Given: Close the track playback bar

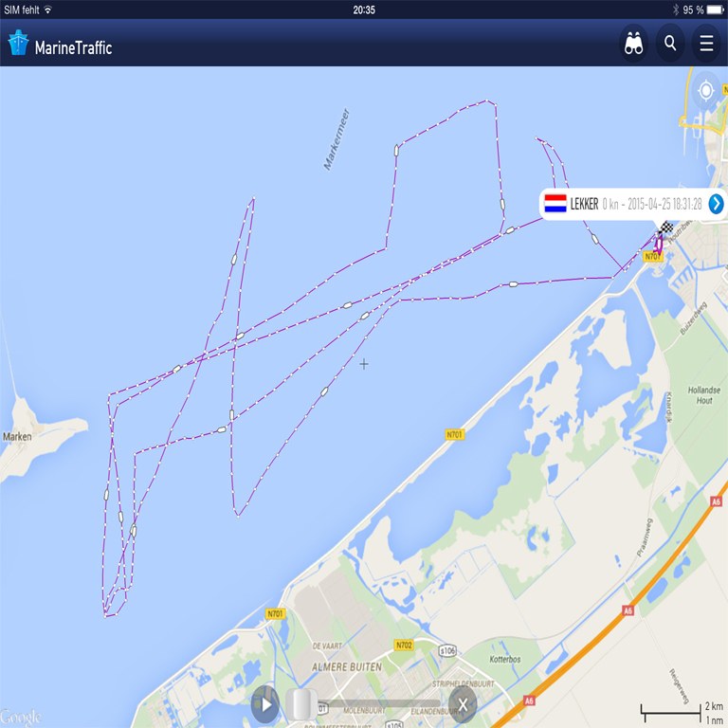Looking at the screenshot, I should (x=463, y=705).
